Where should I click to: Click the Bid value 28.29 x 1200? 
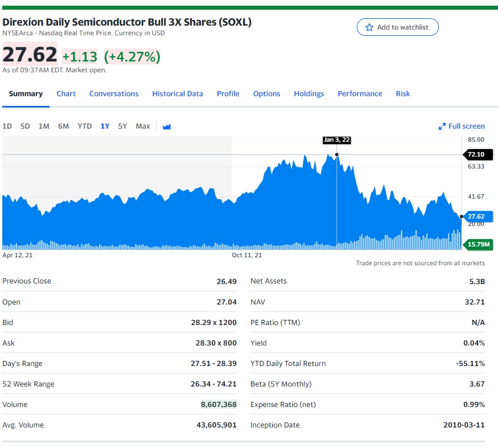(214, 323)
